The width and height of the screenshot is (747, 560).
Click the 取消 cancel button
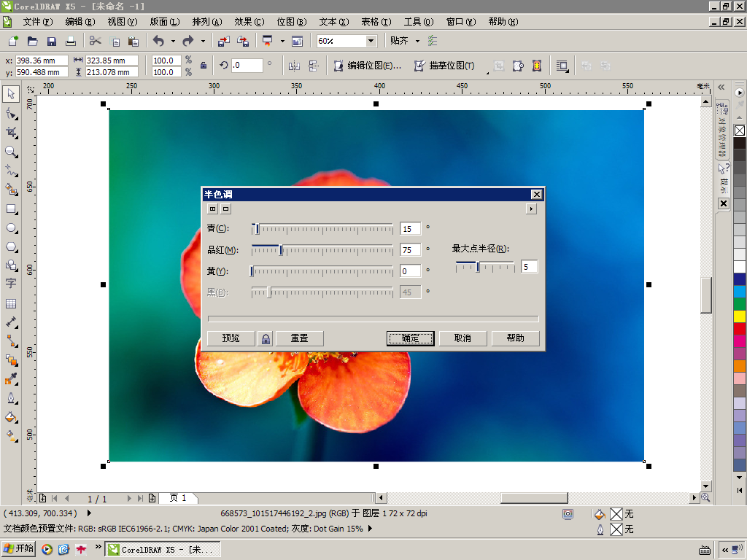pyautogui.click(x=462, y=338)
